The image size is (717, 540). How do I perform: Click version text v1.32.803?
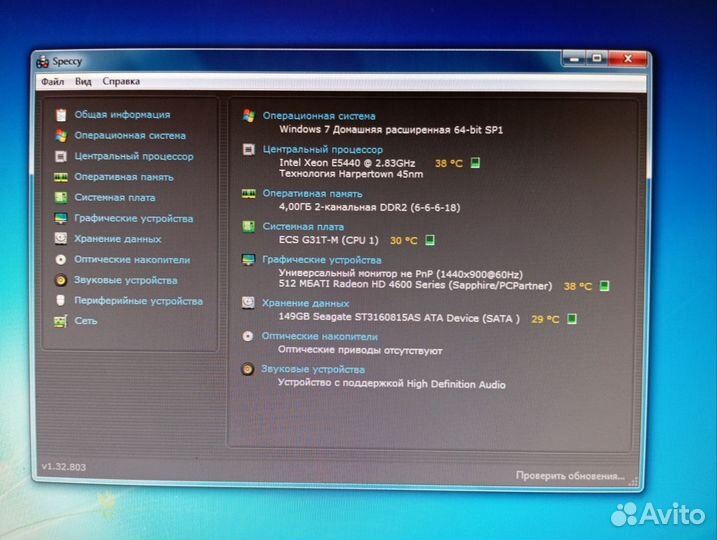(x=64, y=467)
